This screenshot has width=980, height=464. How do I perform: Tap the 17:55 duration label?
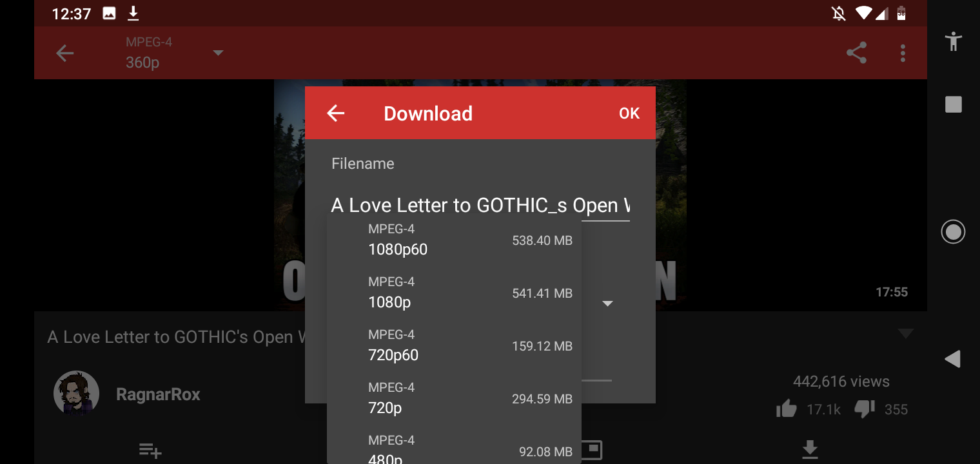pyautogui.click(x=892, y=292)
